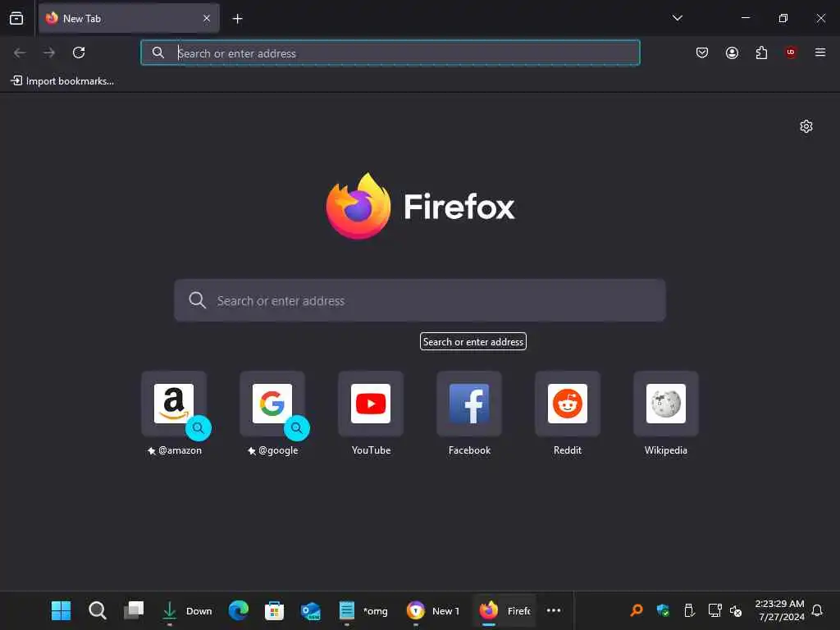Switch to the Down download app in taskbar
The width and height of the screenshot is (840, 630).
(187, 610)
